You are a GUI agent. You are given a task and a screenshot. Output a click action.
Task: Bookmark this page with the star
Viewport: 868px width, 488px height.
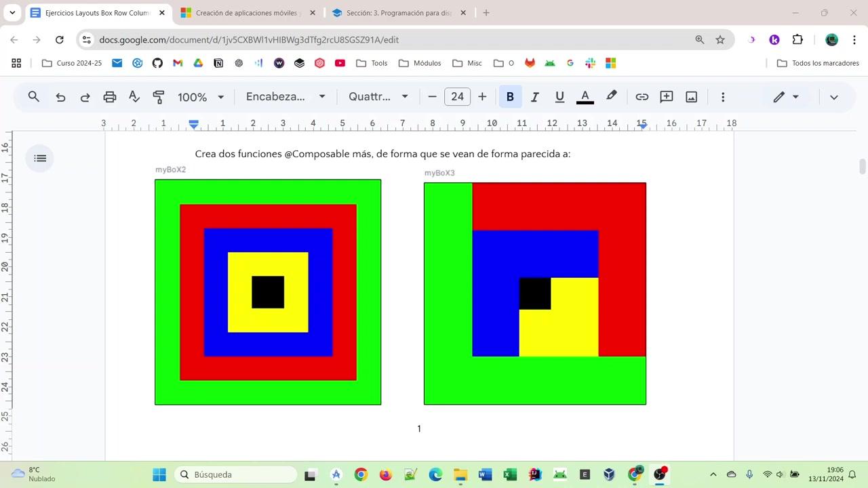(x=720, y=40)
